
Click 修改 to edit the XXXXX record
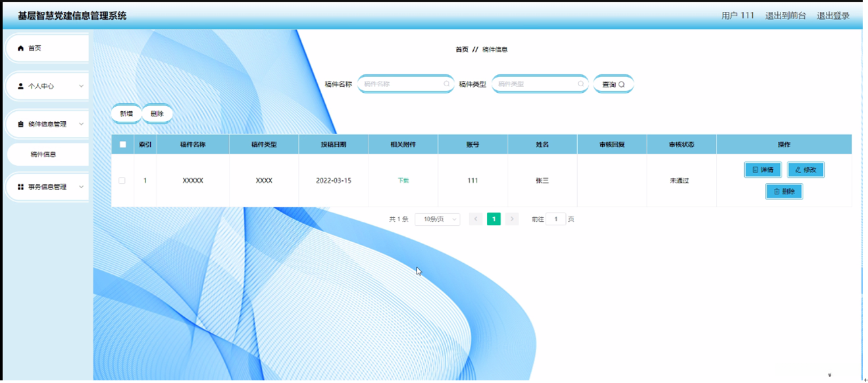[805, 170]
